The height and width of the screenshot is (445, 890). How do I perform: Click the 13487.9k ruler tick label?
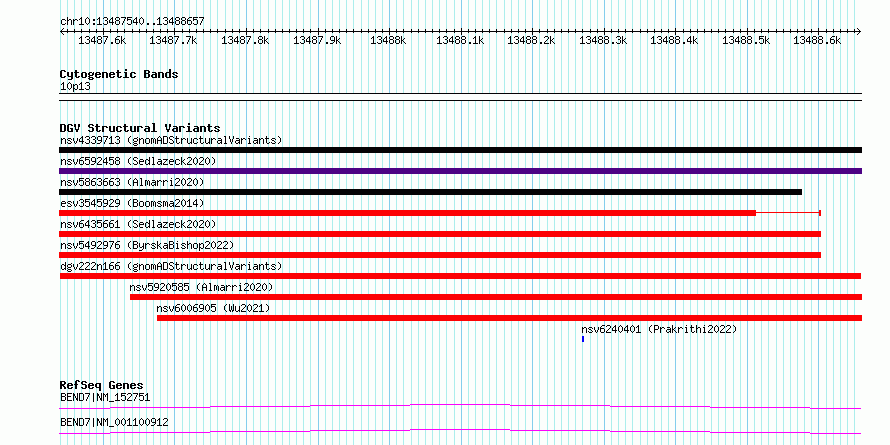tap(317, 40)
